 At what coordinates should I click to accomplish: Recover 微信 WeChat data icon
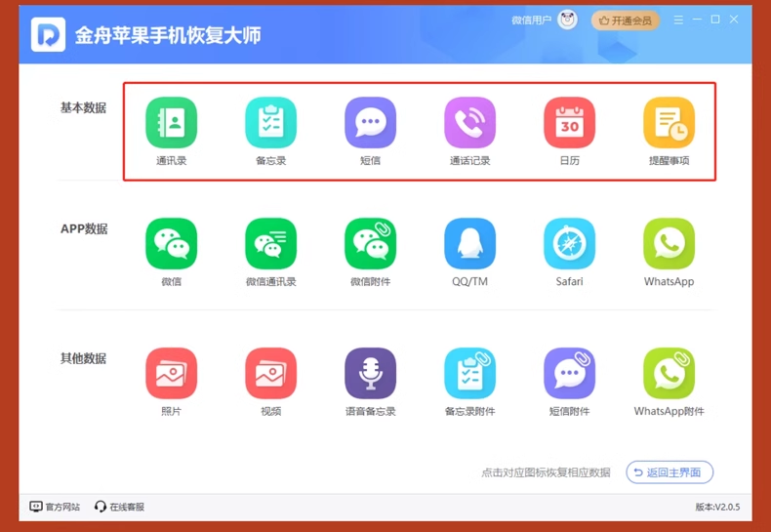coord(171,243)
